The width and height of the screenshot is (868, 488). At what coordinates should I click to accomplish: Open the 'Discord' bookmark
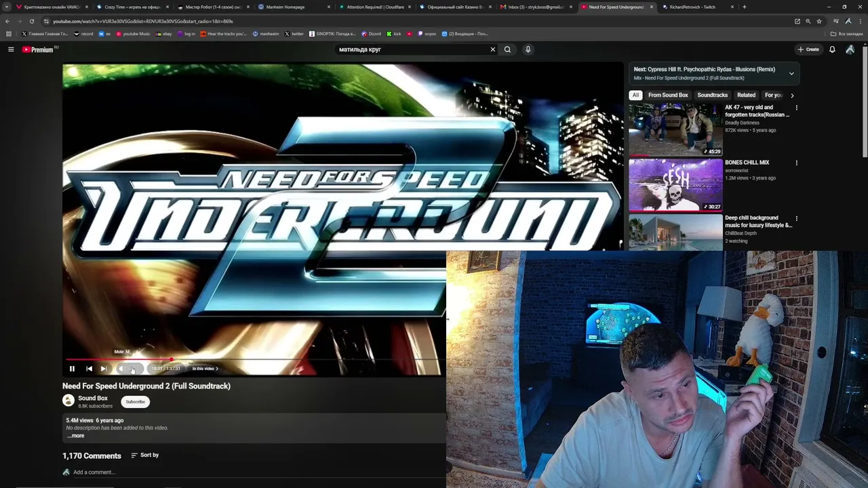(x=372, y=34)
